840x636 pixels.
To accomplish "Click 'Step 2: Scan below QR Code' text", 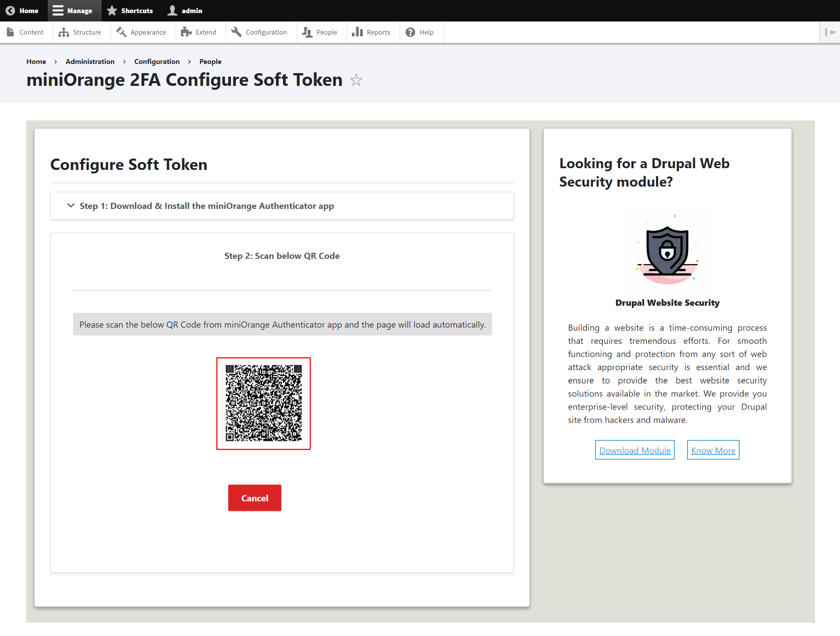I will (x=282, y=256).
